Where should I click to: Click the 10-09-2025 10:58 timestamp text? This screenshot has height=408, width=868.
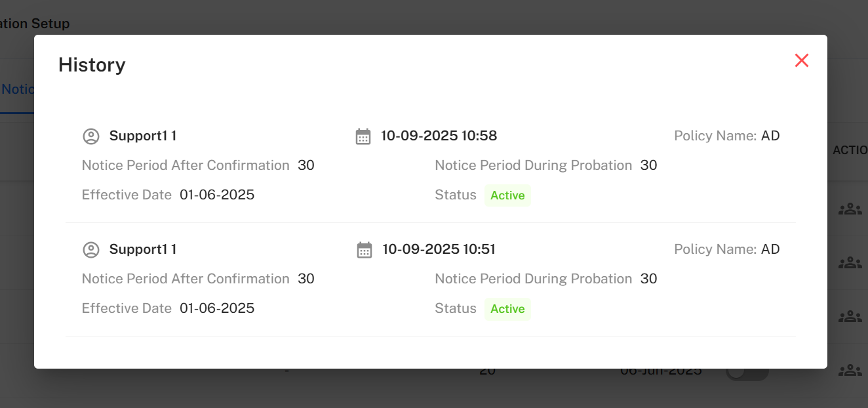click(x=439, y=136)
